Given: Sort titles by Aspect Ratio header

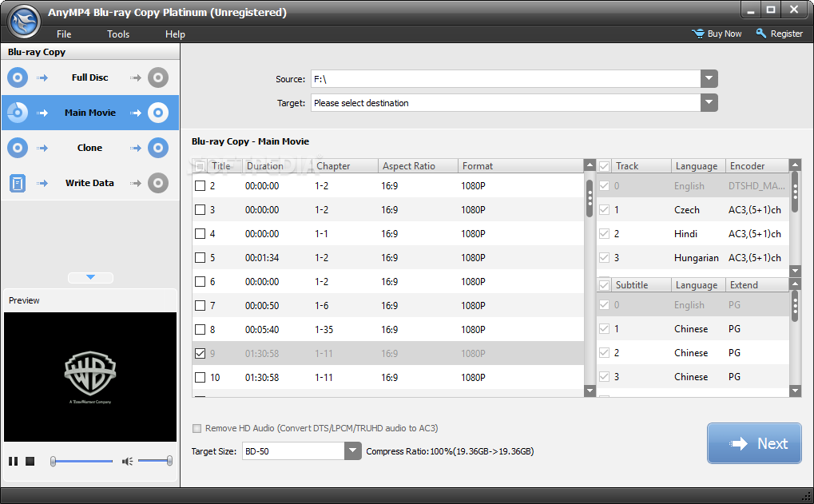Looking at the screenshot, I should click(x=419, y=166).
